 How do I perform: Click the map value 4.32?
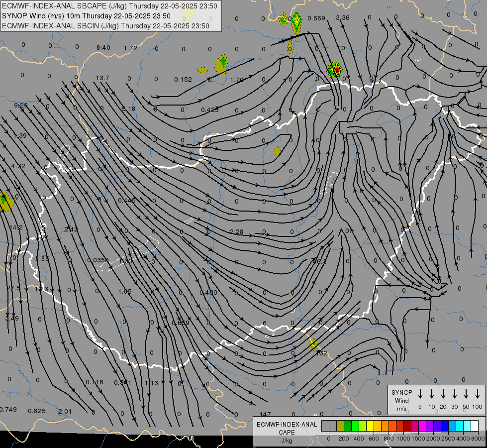[x=18, y=166]
